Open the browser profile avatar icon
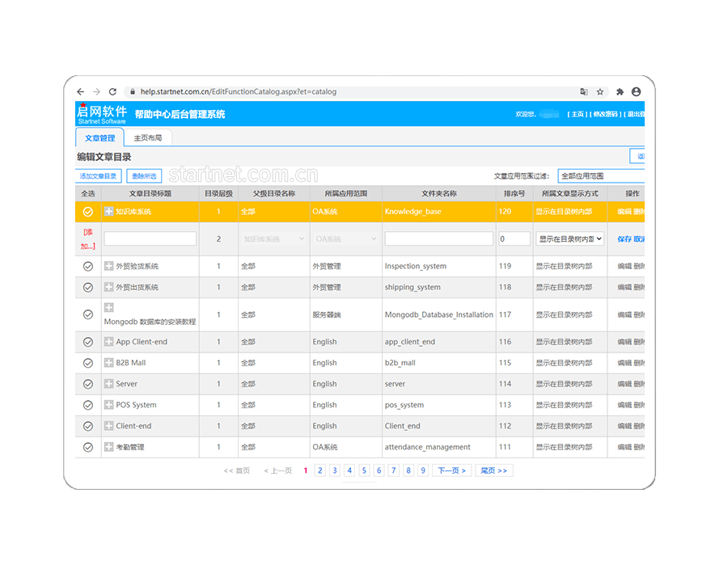This screenshot has height=582, width=728. 637,92
